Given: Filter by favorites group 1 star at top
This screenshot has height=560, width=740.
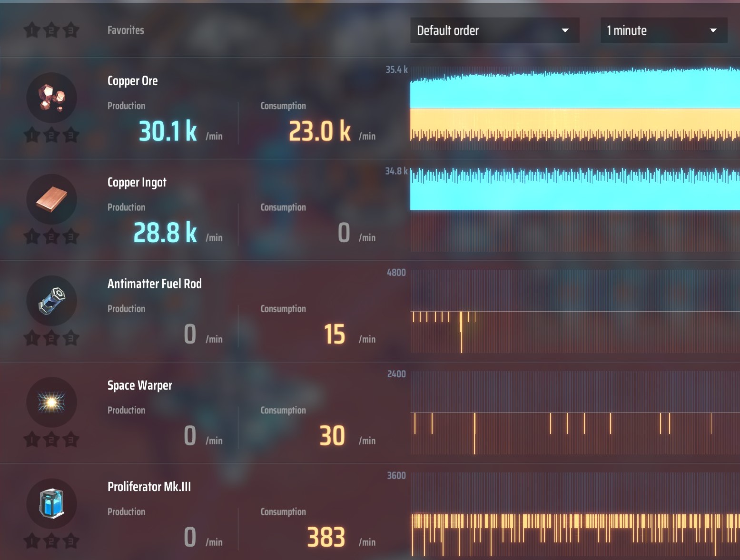Looking at the screenshot, I should (x=32, y=30).
